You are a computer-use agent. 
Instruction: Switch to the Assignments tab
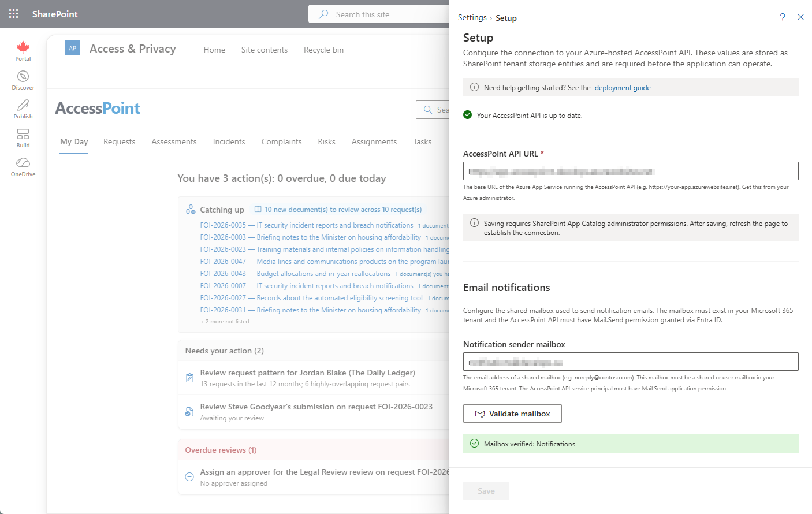[374, 141]
